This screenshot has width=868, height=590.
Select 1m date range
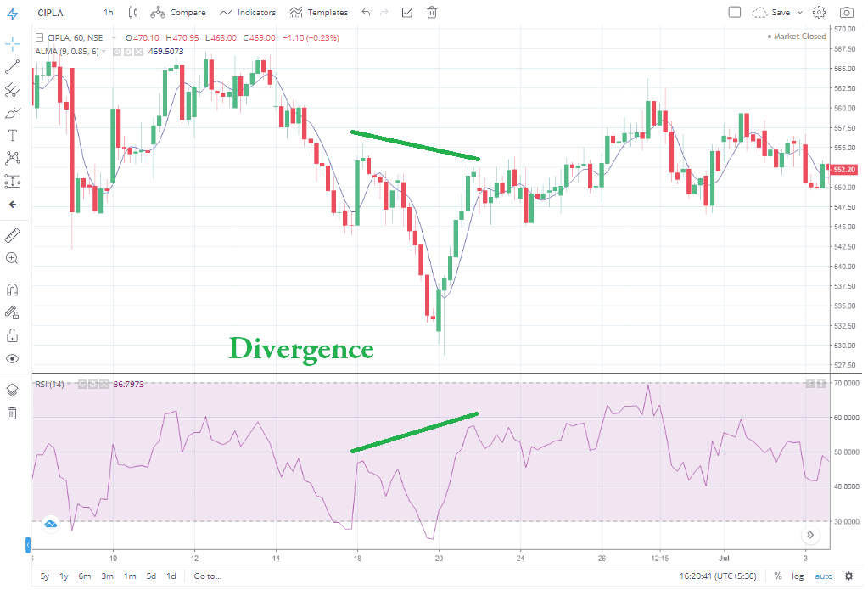(130, 576)
